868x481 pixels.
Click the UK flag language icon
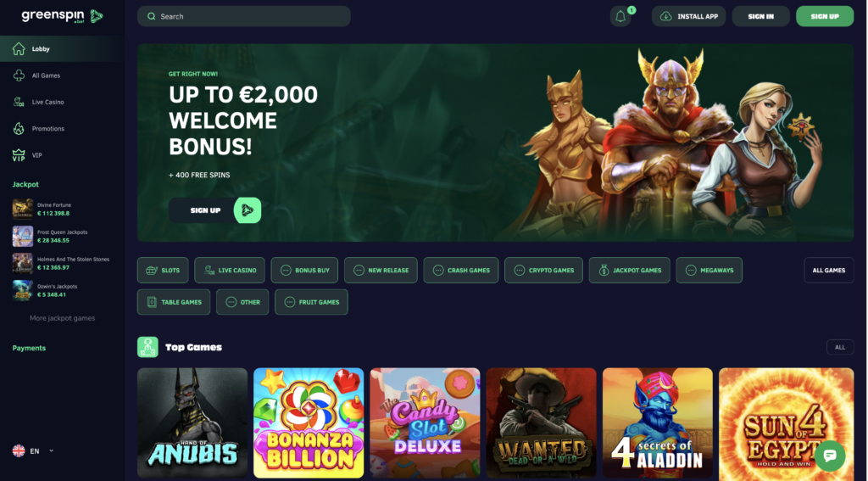pyautogui.click(x=19, y=451)
